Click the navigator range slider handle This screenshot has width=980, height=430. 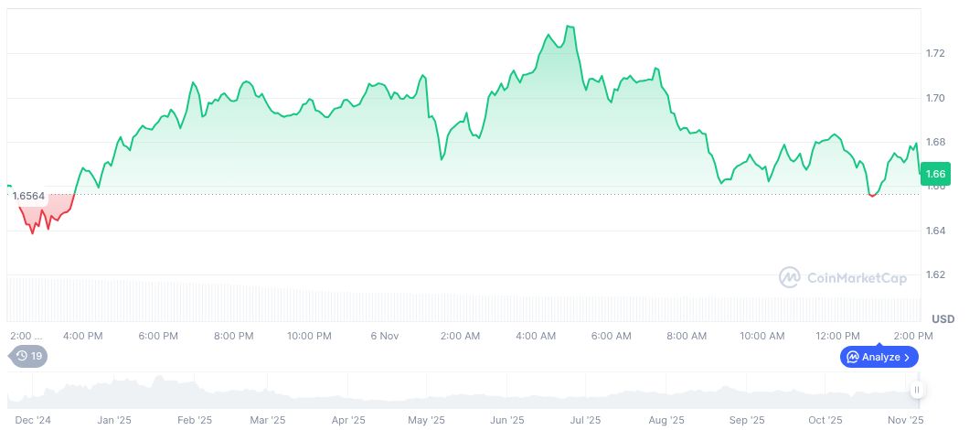[x=916, y=390]
